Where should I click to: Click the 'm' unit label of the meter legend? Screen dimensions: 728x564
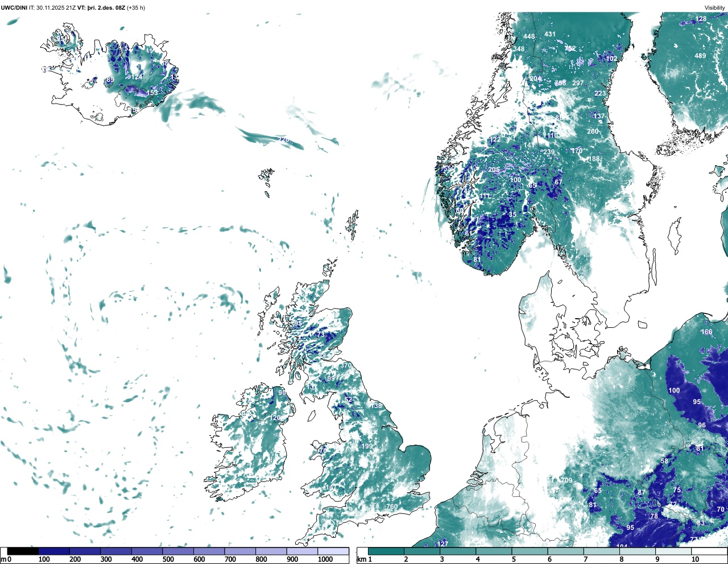click(x=3, y=559)
